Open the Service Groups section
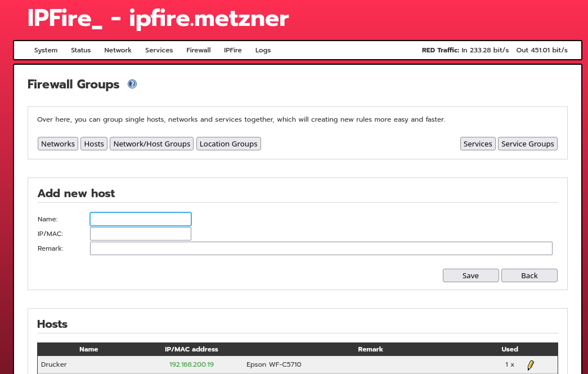Screen dimensions: 588x374 coord(527,144)
